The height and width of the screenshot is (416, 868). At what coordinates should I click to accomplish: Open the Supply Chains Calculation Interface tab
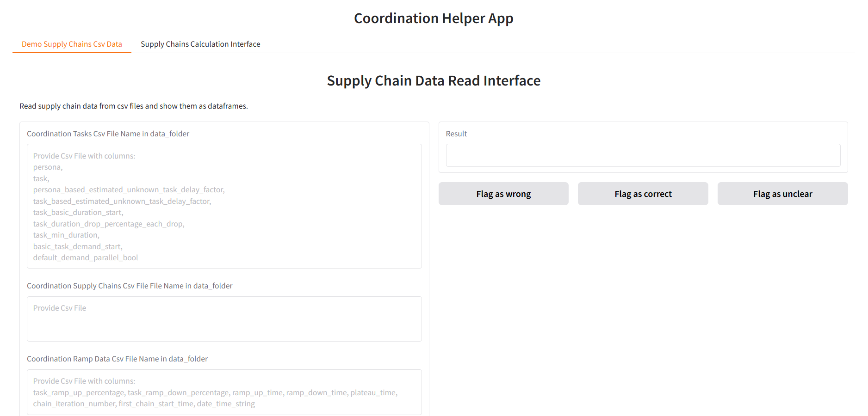pyautogui.click(x=200, y=44)
